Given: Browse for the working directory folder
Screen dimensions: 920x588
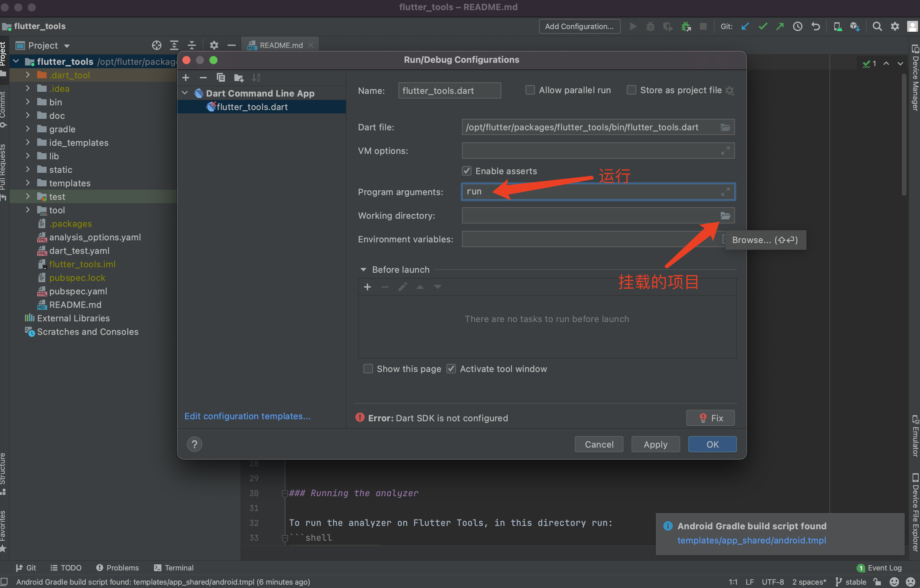Looking at the screenshot, I should click(x=725, y=216).
